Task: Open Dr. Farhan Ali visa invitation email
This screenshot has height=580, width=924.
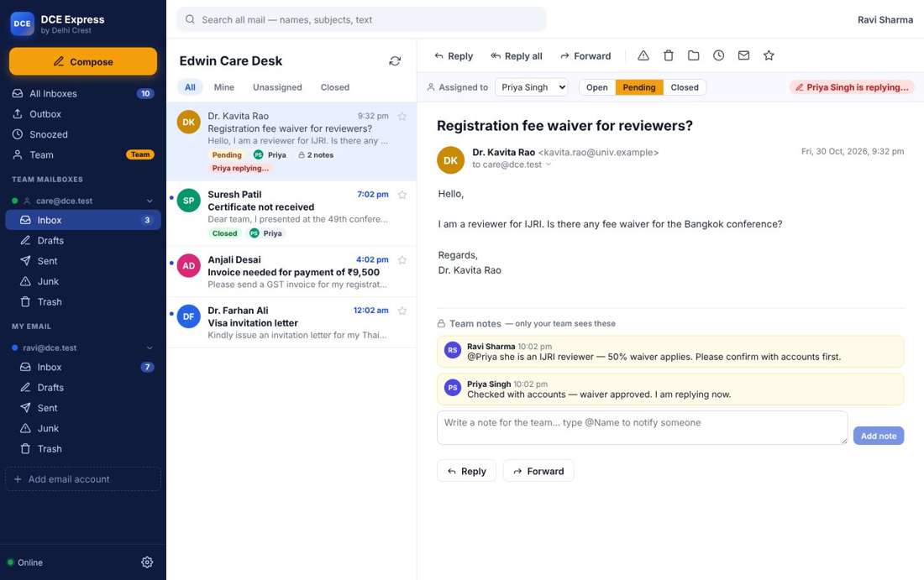Action: 291,322
